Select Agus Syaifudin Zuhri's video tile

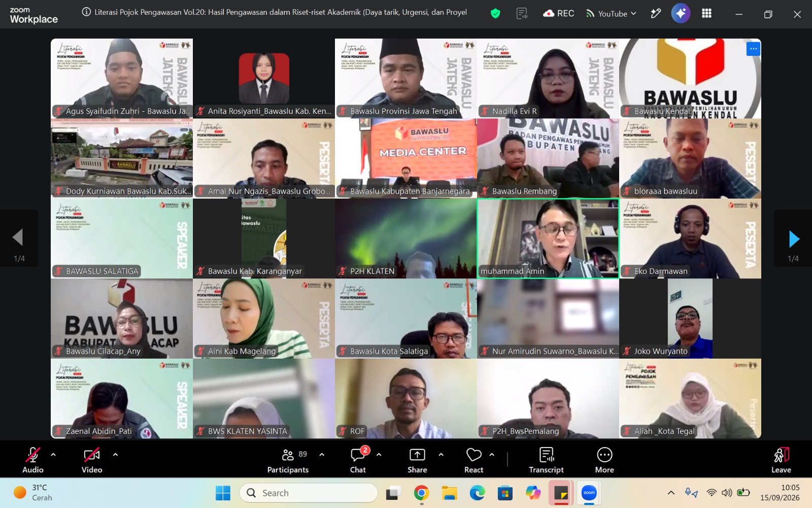point(122,78)
